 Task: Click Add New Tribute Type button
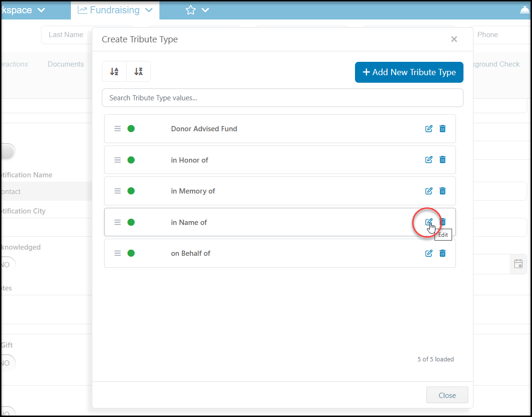point(409,72)
